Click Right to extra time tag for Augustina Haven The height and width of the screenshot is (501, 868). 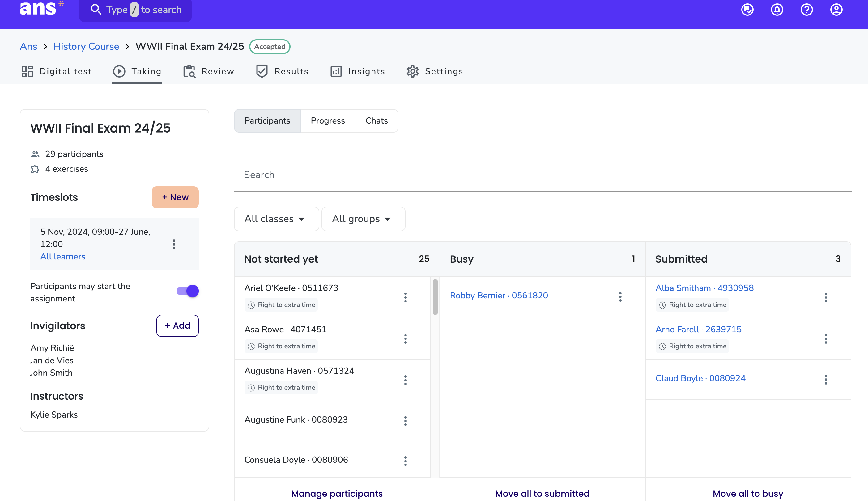click(281, 387)
